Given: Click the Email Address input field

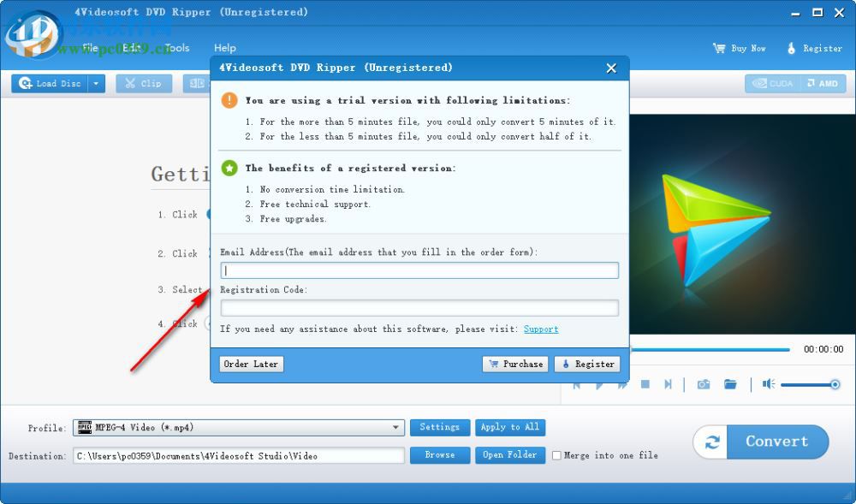Looking at the screenshot, I should (x=419, y=270).
